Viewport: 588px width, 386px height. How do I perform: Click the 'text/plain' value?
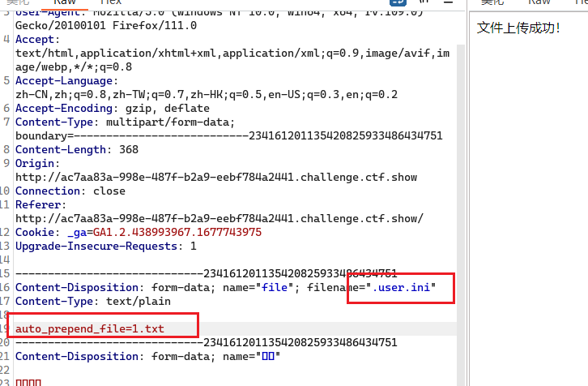(138, 301)
